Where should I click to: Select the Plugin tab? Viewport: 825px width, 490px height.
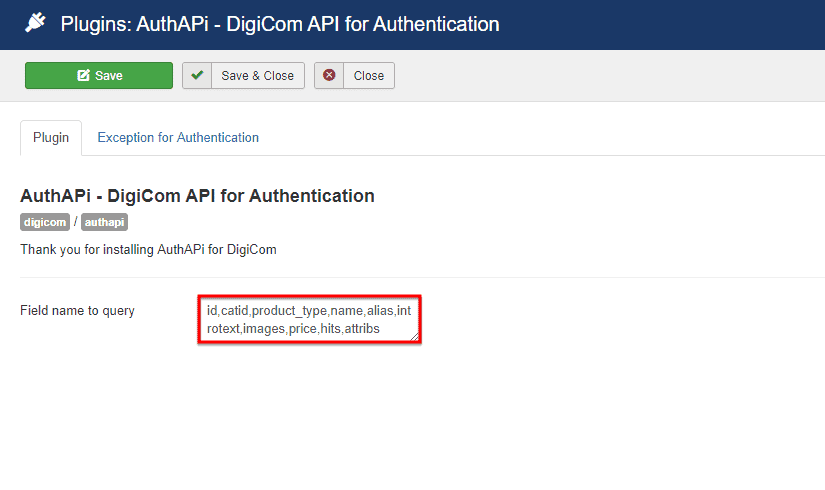(51, 138)
